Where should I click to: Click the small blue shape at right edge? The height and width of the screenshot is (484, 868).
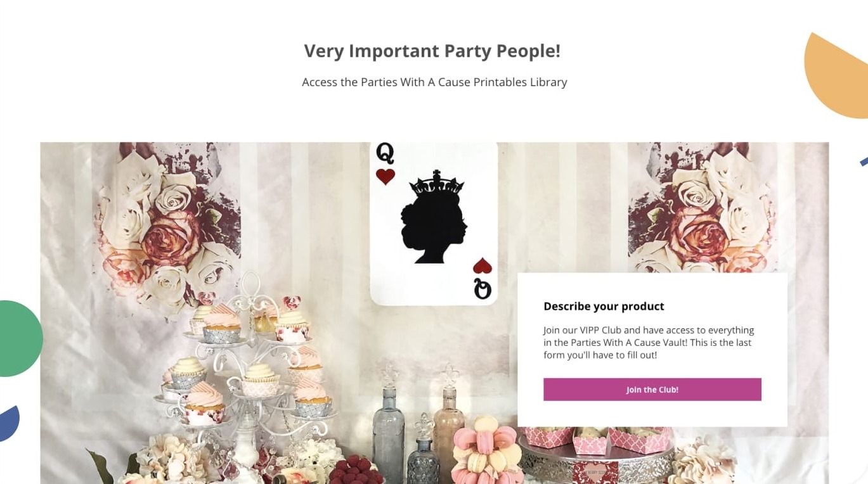click(x=864, y=161)
